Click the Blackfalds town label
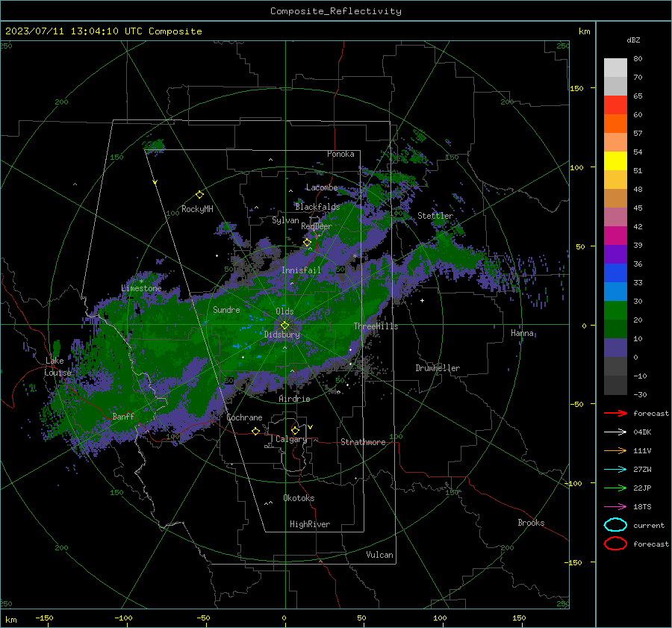The height and width of the screenshot is (628, 672). [x=317, y=207]
